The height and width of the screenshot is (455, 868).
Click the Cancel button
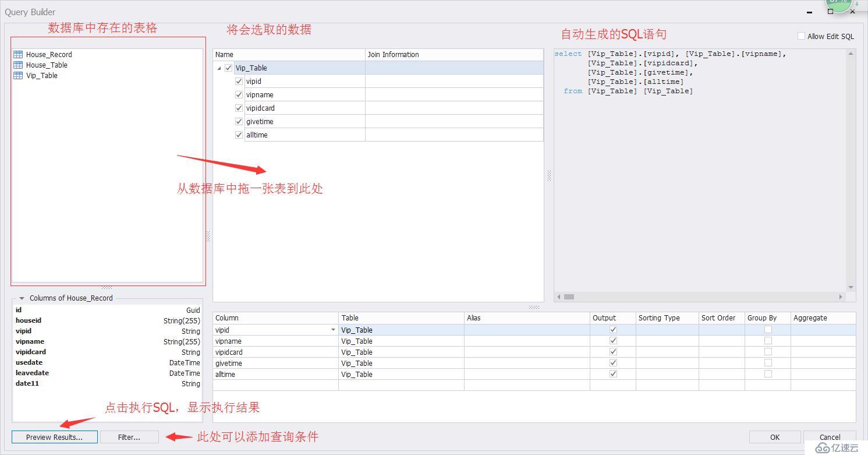click(x=830, y=437)
